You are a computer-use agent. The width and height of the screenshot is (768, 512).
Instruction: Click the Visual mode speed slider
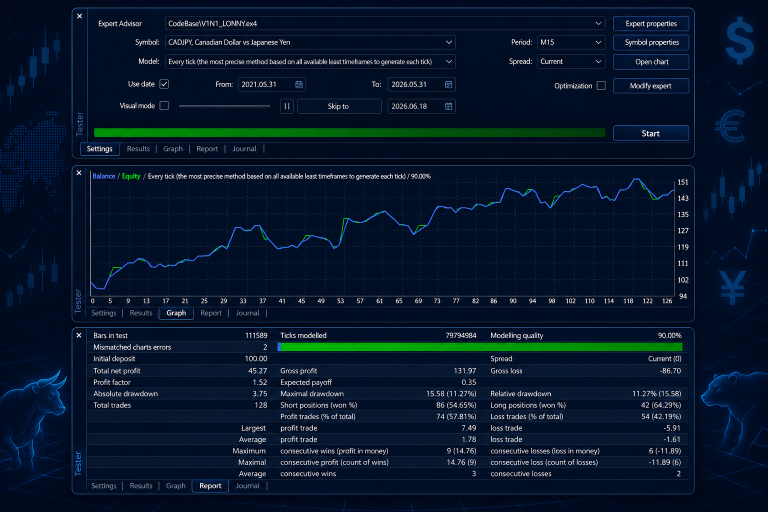click(224, 106)
